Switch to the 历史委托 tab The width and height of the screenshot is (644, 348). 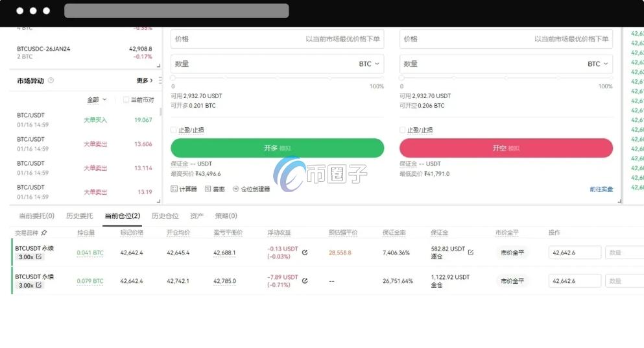[79, 216]
